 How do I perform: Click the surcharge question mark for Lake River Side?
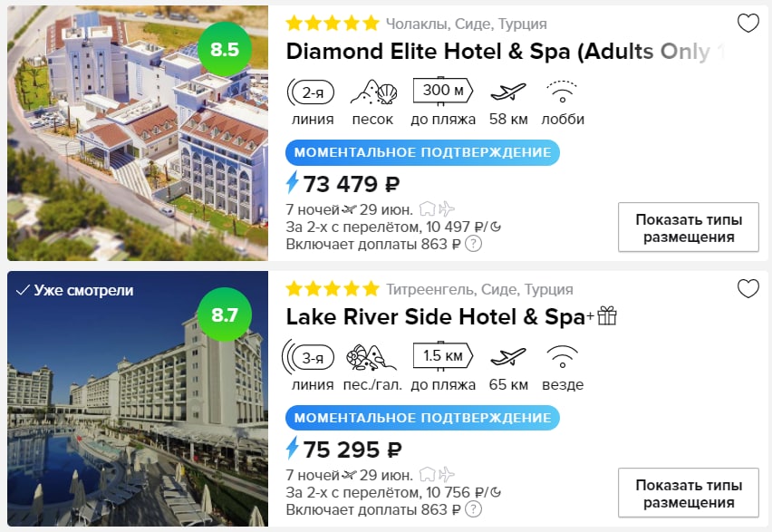click(x=473, y=509)
